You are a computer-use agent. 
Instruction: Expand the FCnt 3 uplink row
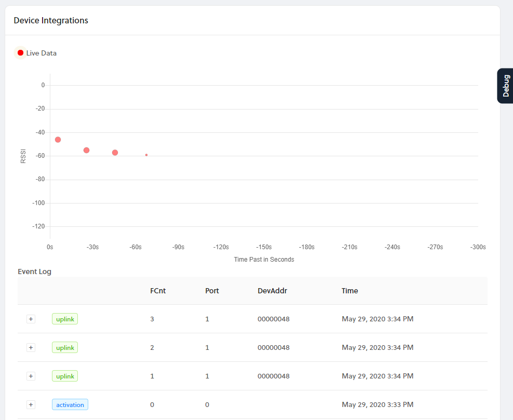pos(31,319)
